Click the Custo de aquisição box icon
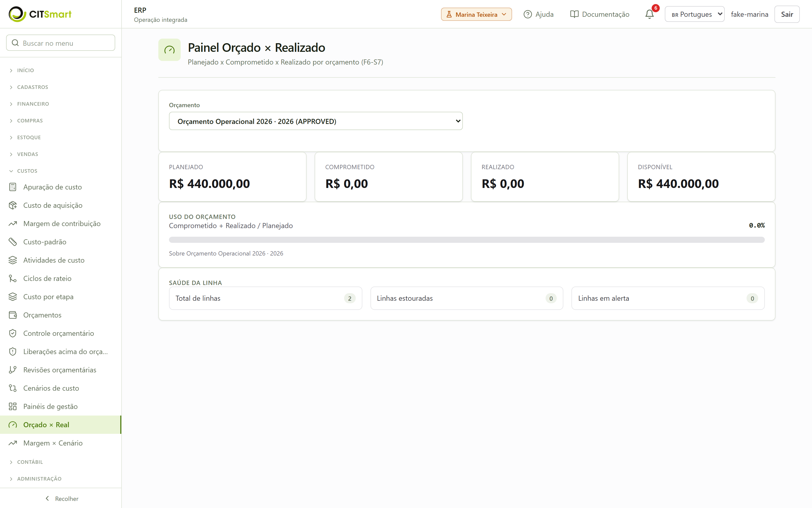Image resolution: width=812 pixels, height=508 pixels. pos(13,205)
